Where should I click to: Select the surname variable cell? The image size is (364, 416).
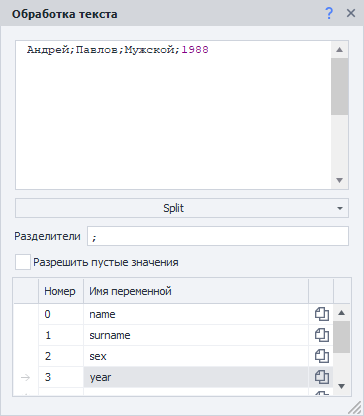click(x=196, y=335)
